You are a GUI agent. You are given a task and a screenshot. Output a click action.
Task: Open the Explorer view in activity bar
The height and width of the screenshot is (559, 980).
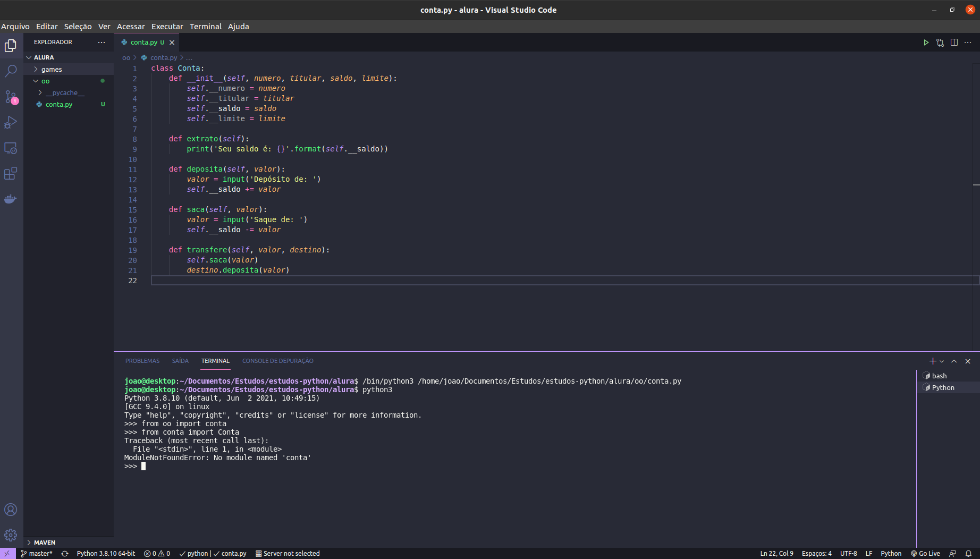point(11,46)
